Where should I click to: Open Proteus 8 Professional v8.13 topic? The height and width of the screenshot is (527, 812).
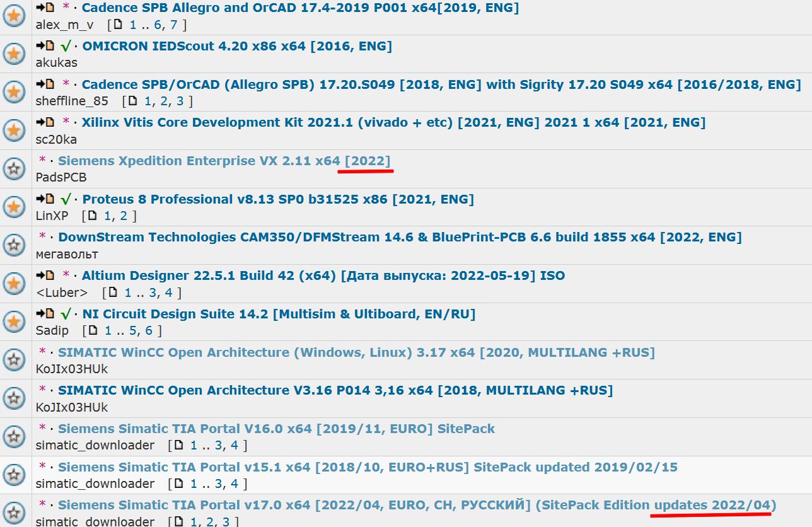[x=278, y=199]
